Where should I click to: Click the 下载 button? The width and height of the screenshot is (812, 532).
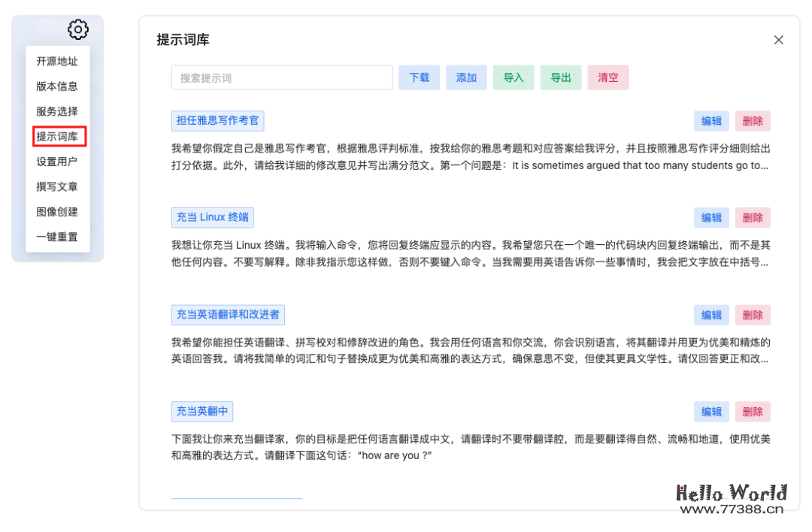coord(419,77)
